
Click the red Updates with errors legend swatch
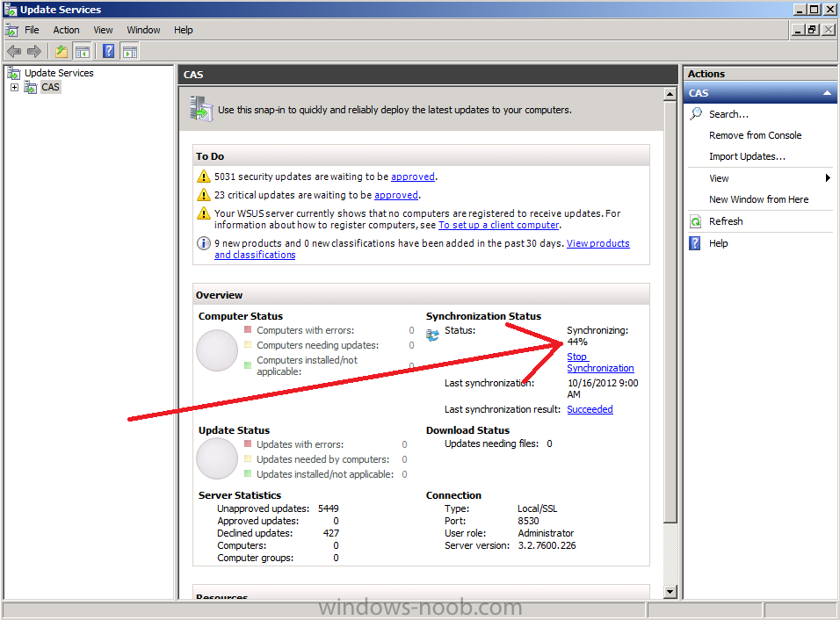248,443
